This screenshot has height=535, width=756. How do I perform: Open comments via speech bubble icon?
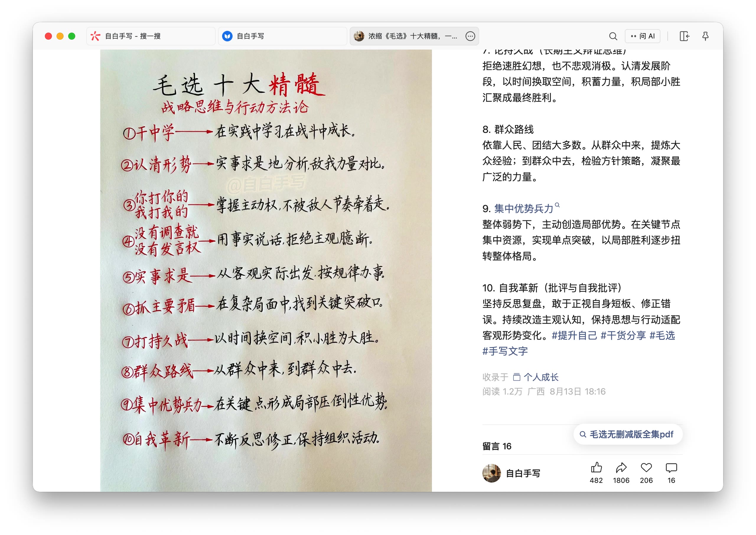pos(671,467)
